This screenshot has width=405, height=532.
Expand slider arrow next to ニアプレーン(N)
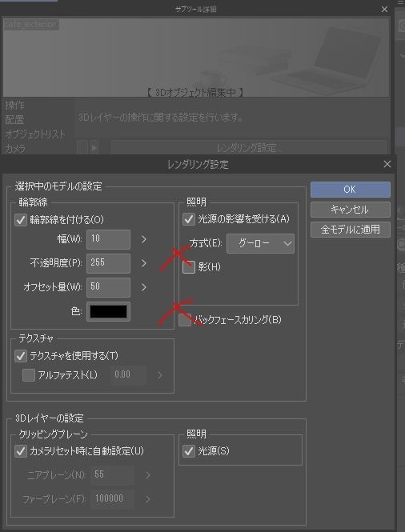coord(148,475)
